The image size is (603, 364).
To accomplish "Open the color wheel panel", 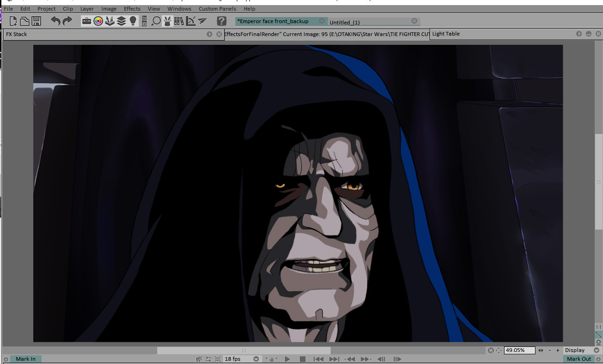I will [98, 21].
